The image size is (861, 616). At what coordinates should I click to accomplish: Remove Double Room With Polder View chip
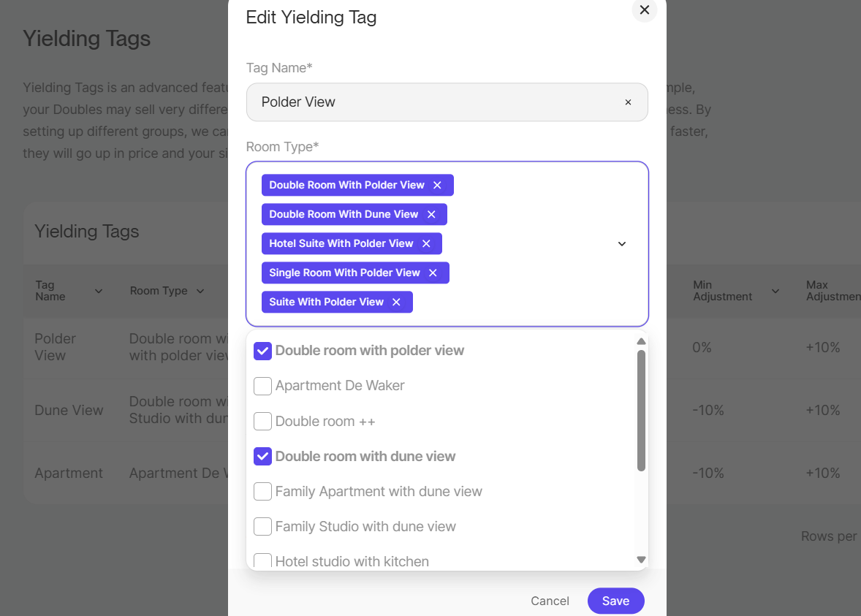point(437,186)
